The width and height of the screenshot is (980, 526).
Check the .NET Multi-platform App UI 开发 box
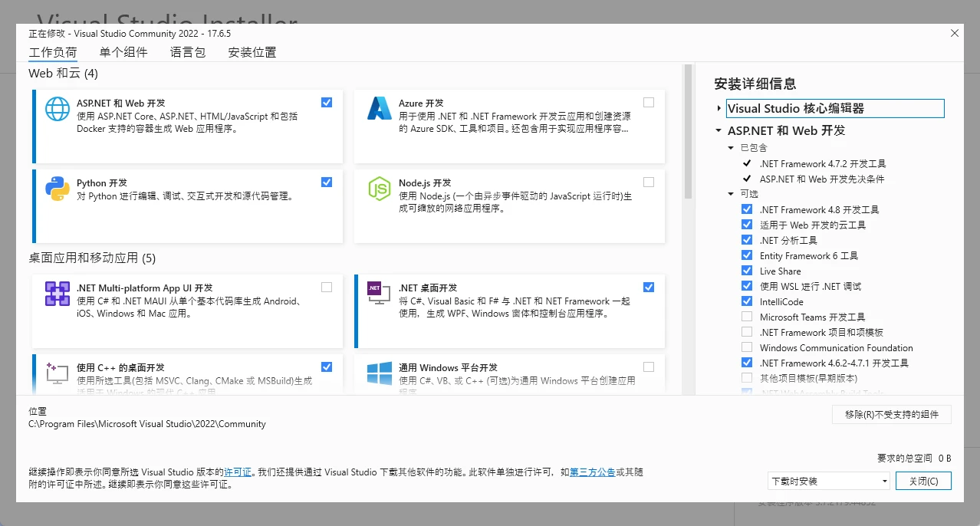[327, 287]
